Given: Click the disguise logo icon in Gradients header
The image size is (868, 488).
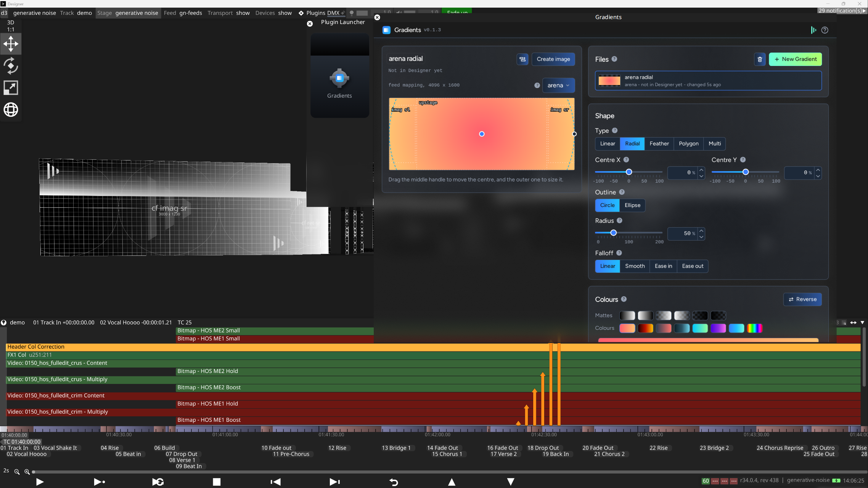Looking at the screenshot, I should tap(813, 30).
